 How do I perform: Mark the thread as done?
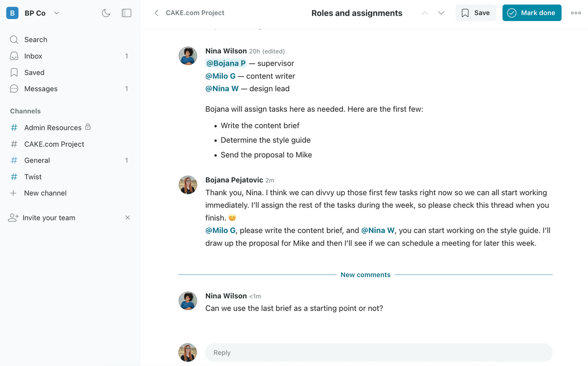coord(532,13)
